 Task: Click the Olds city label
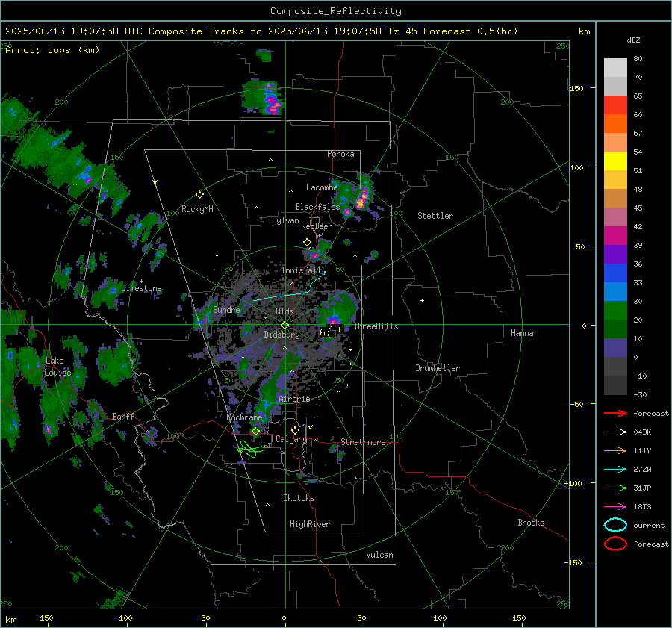[x=284, y=311]
